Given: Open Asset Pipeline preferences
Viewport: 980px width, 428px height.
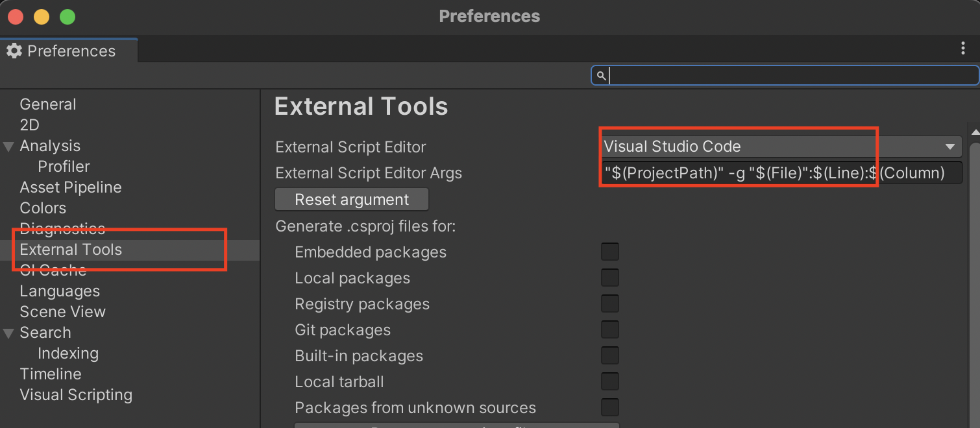Looking at the screenshot, I should click(x=71, y=187).
